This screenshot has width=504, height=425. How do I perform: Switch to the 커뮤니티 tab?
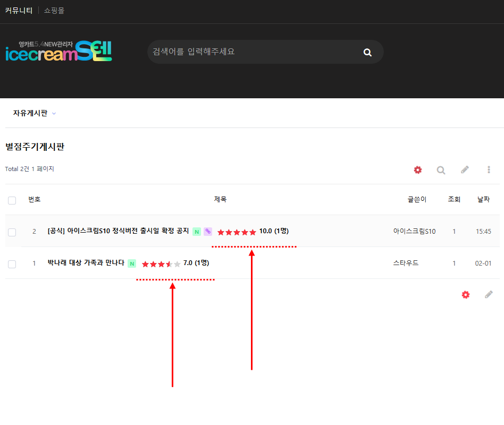(19, 10)
